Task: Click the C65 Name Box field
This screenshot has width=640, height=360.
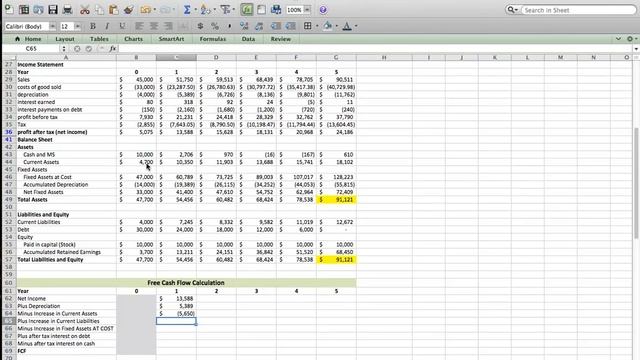Action: point(31,49)
